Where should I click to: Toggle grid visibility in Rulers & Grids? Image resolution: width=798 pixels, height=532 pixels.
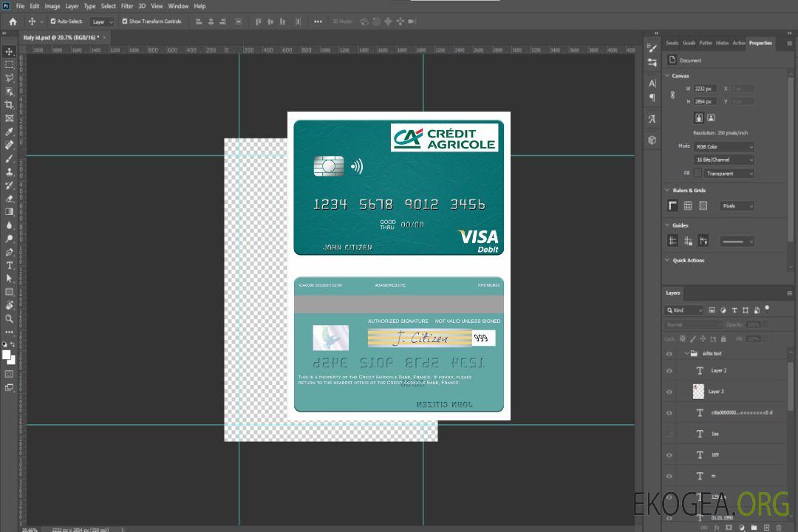pos(688,205)
